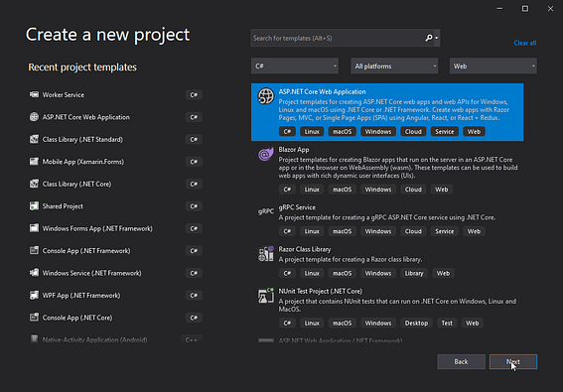Select the Razor Class Library icon

(x=266, y=254)
